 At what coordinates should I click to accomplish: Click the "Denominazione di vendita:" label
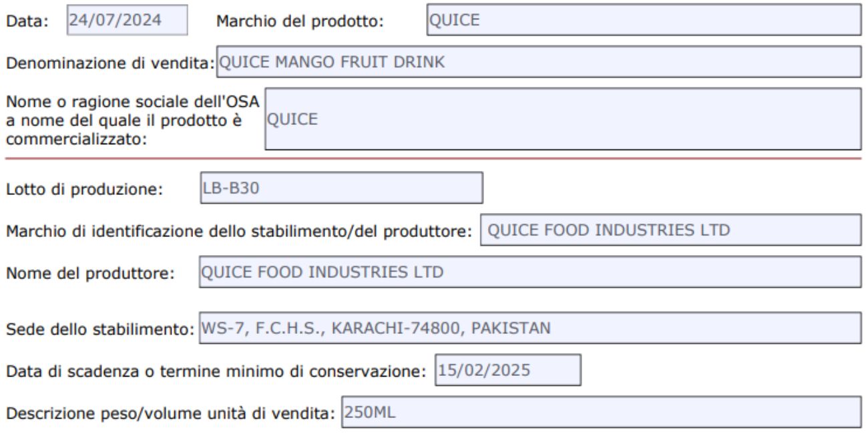110,63
